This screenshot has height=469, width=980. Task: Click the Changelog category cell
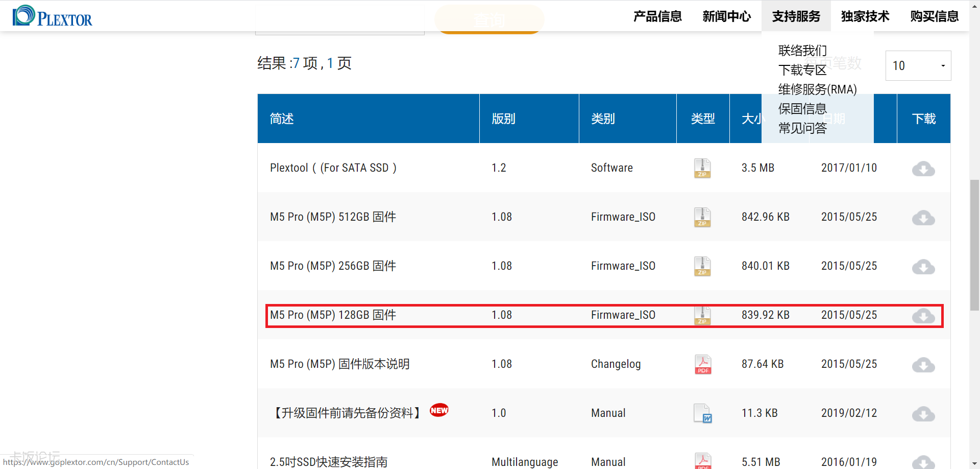(x=616, y=364)
